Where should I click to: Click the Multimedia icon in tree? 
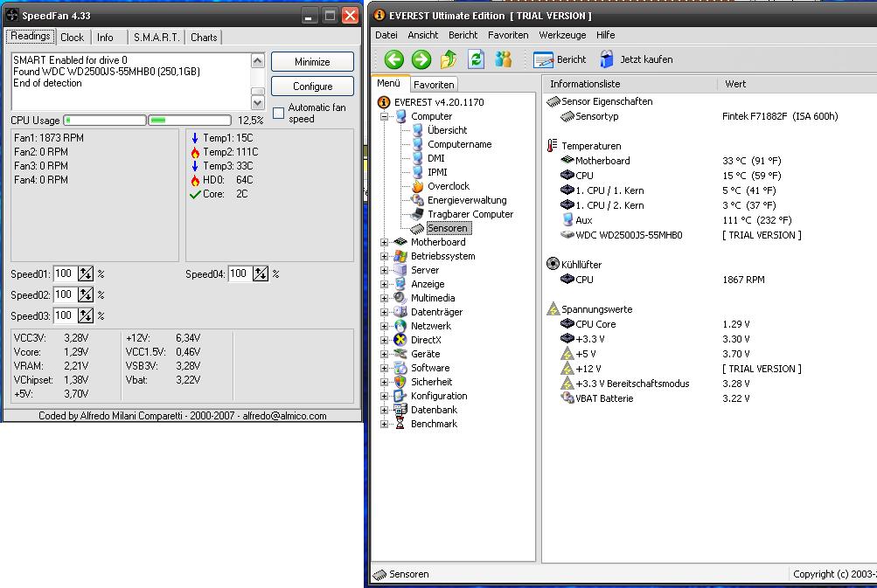click(x=400, y=298)
